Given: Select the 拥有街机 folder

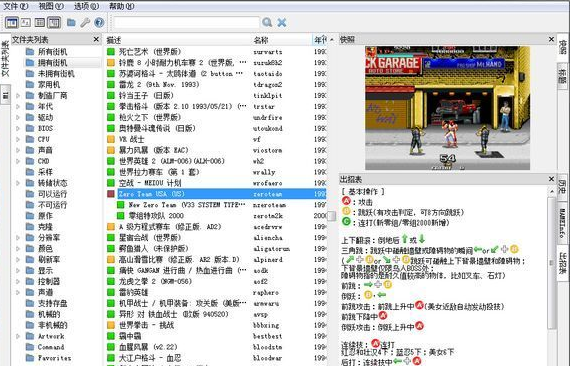Looking at the screenshot, I should point(52,63).
